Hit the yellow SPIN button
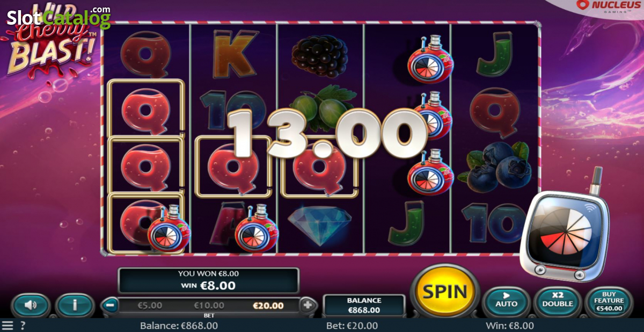644x332 pixels. (x=444, y=291)
